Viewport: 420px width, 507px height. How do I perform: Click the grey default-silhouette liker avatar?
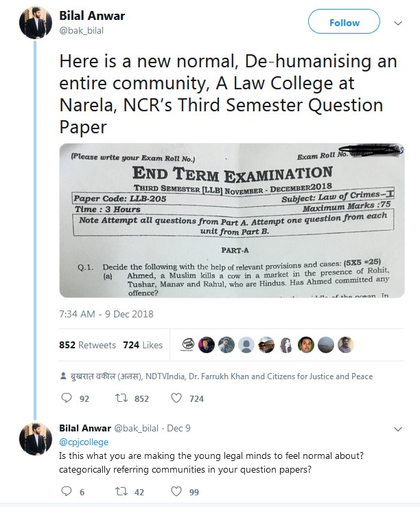click(x=246, y=345)
